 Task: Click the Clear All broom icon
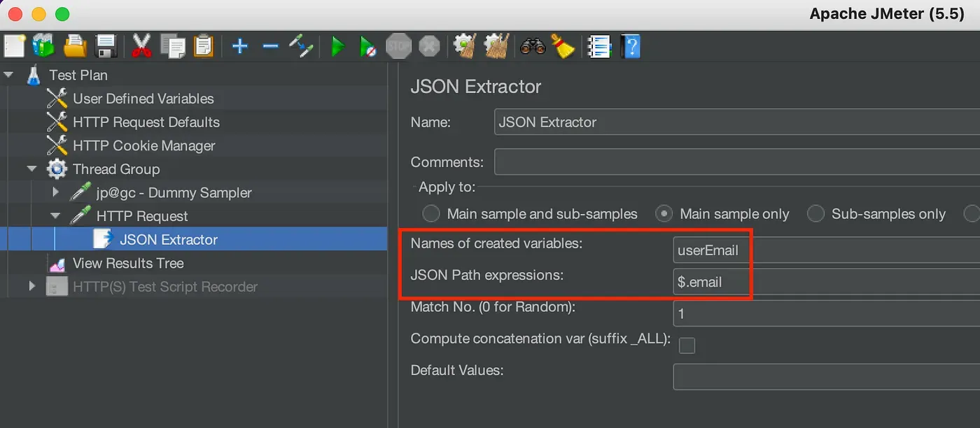click(x=562, y=47)
